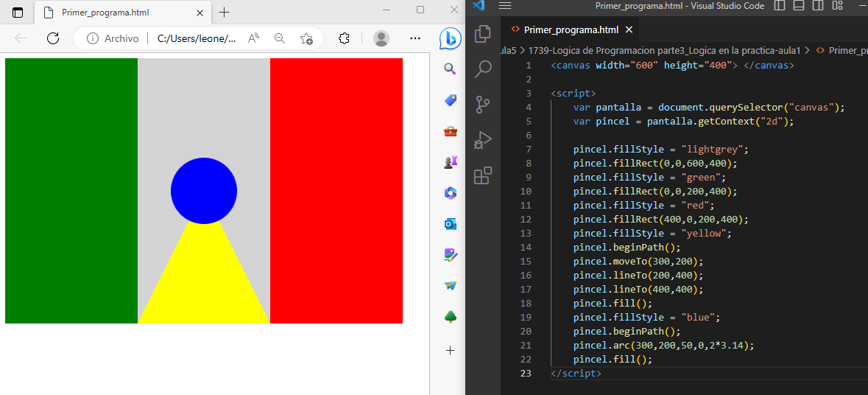Close the Primer_programa.html editor tab in VS Code
This screenshot has height=395, width=868.
click(629, 30)
